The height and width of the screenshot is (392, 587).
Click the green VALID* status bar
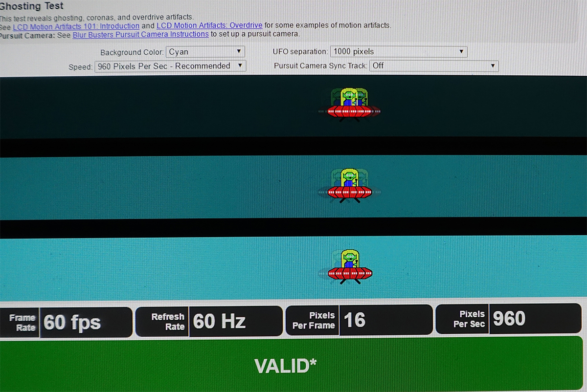[x=292, y=364]
